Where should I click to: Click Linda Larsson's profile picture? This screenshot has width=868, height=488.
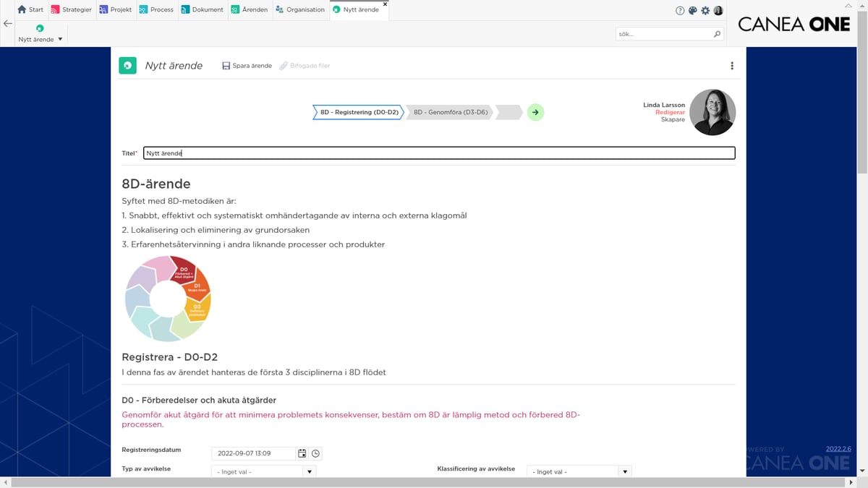(x=712, y=112)
